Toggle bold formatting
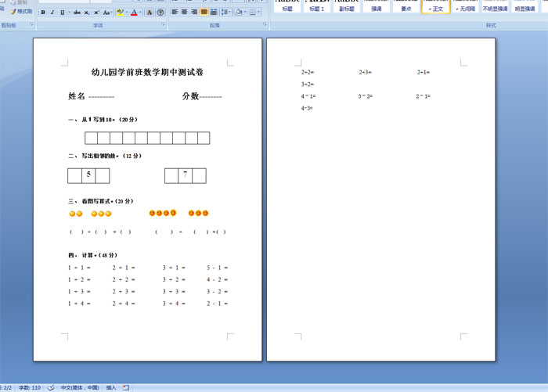Screen dimensions: 548x392 [x=43, y=13]
